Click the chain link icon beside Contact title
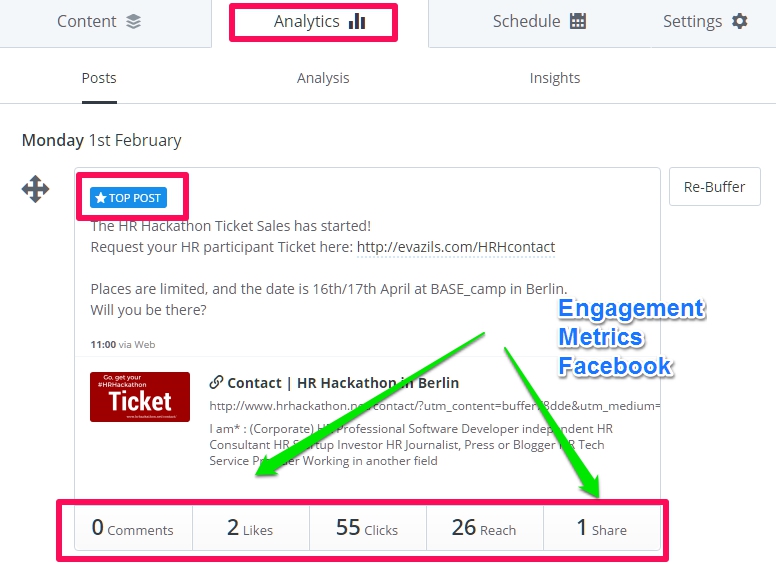 point(216,382)
